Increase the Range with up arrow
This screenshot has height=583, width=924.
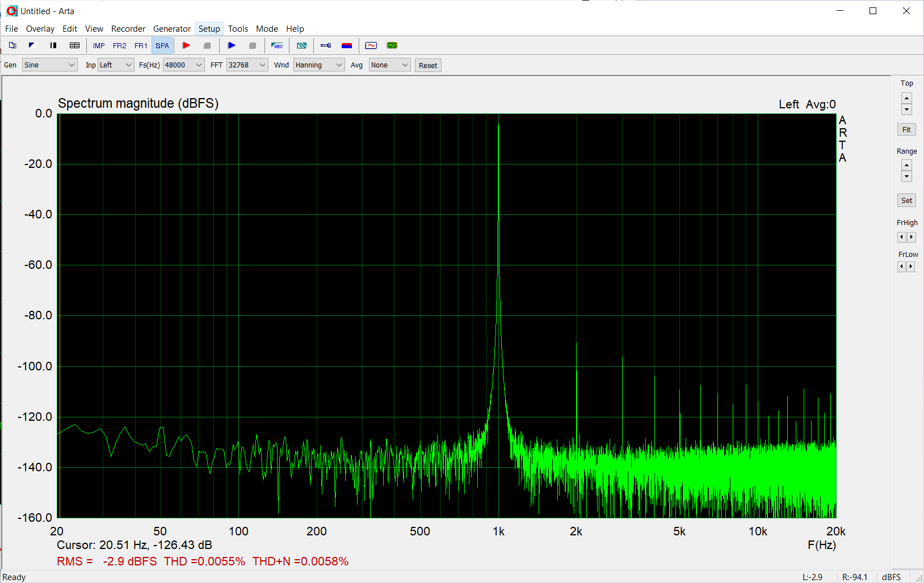point(906,165)
